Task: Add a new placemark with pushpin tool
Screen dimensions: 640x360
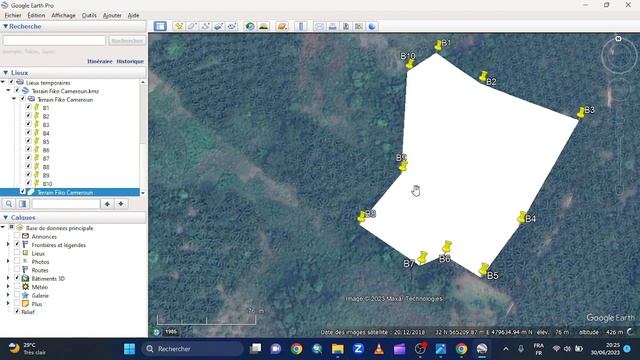Action: [x=178, y=26]
